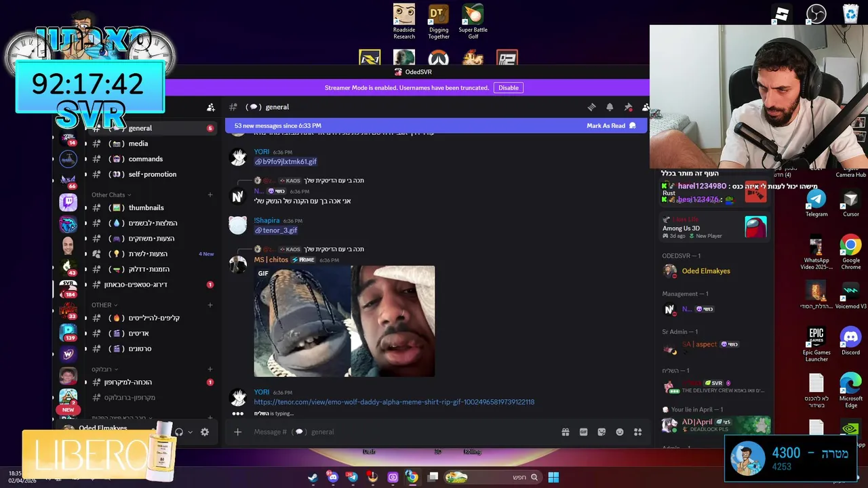Add channel to Other Chats category
The height and width of the screenshot is (488, 868).
(210, 195)
